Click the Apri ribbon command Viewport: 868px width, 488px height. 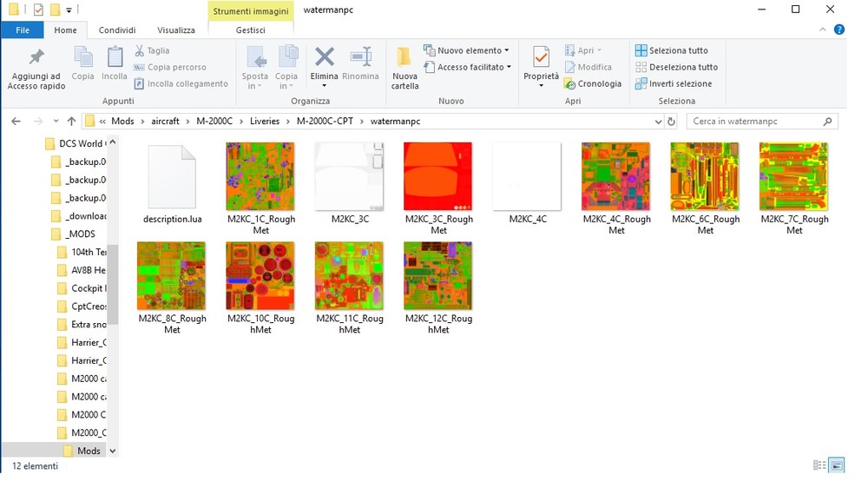[583, 50]
